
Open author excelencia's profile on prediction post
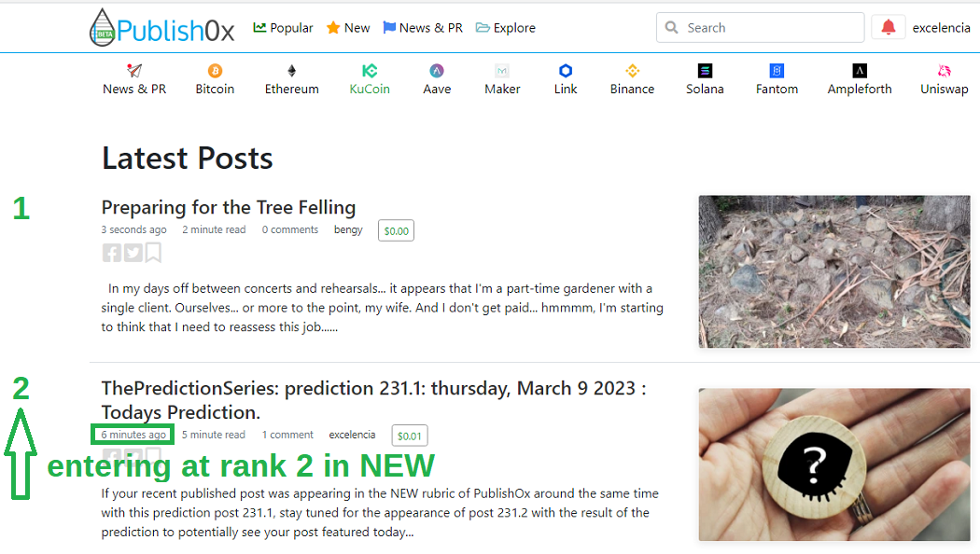(353, 435)
